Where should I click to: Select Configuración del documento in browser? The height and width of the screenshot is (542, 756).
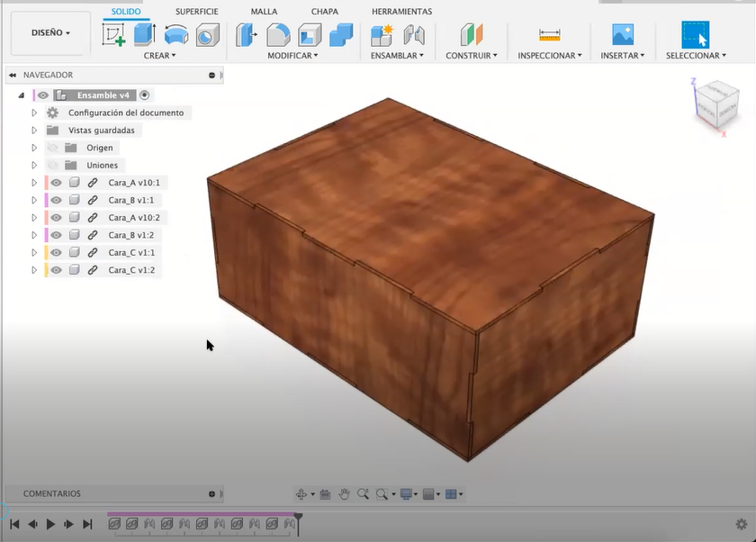point(126,113)
